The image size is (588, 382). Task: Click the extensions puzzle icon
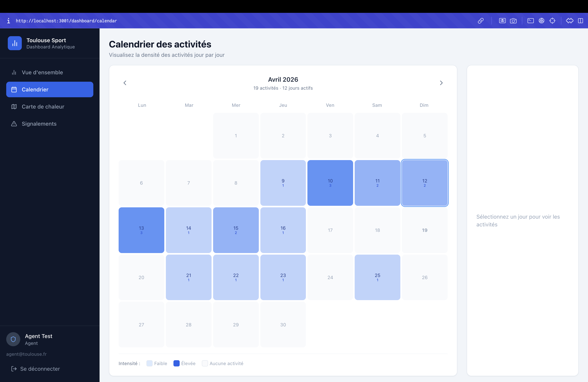click(570, 21)
